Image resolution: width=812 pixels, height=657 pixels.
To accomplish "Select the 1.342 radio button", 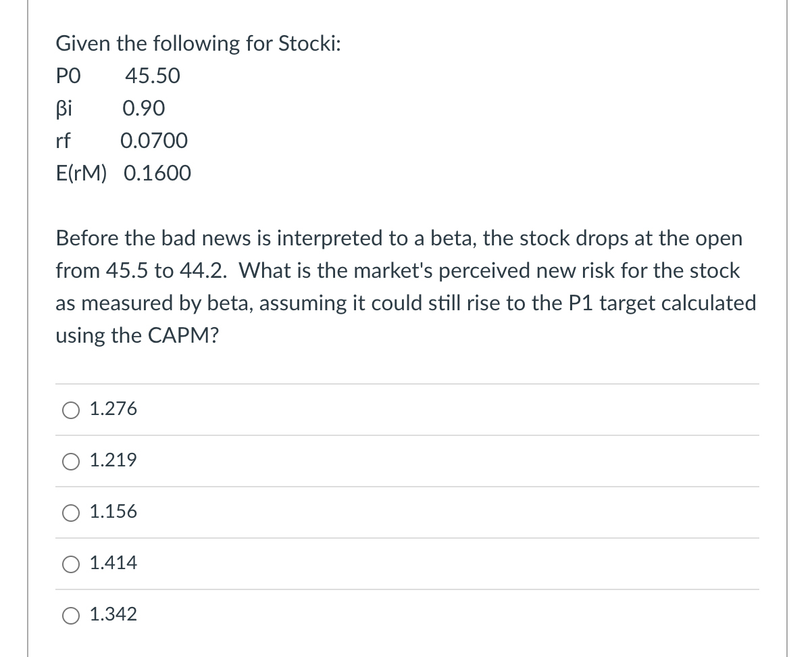I will point(71,615).
